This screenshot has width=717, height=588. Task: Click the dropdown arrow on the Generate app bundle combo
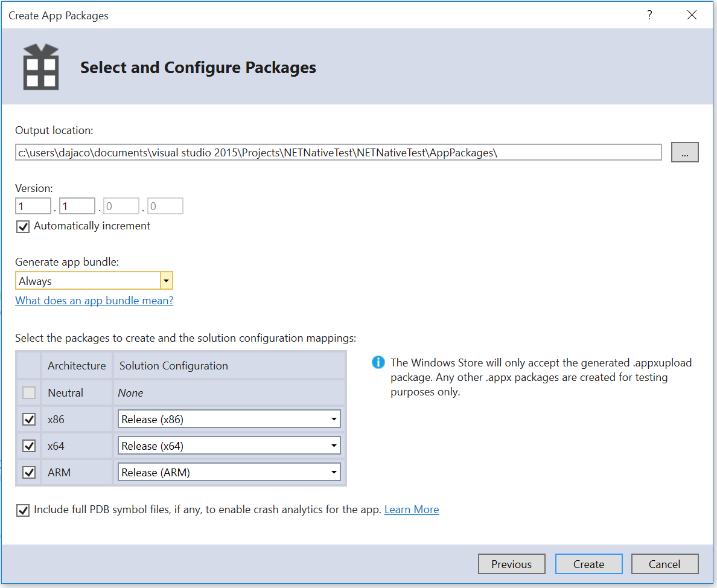[167, 280]
